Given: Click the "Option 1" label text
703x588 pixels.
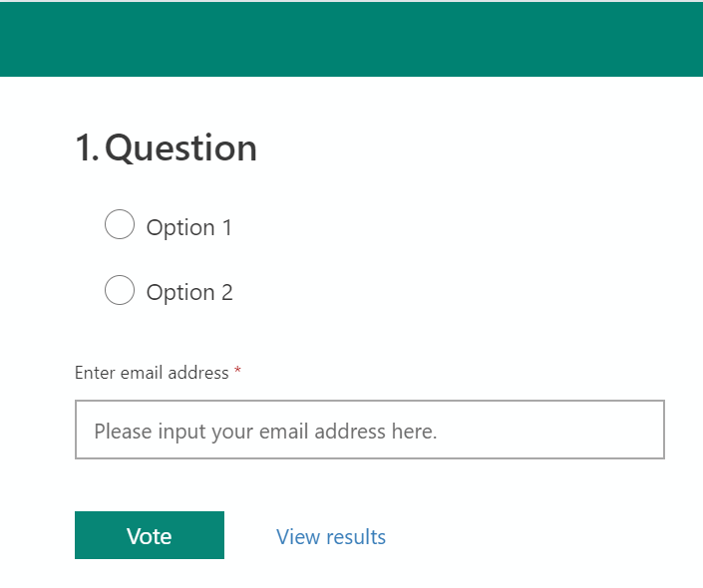Looking at the screenshot, I should click(188, 227).
